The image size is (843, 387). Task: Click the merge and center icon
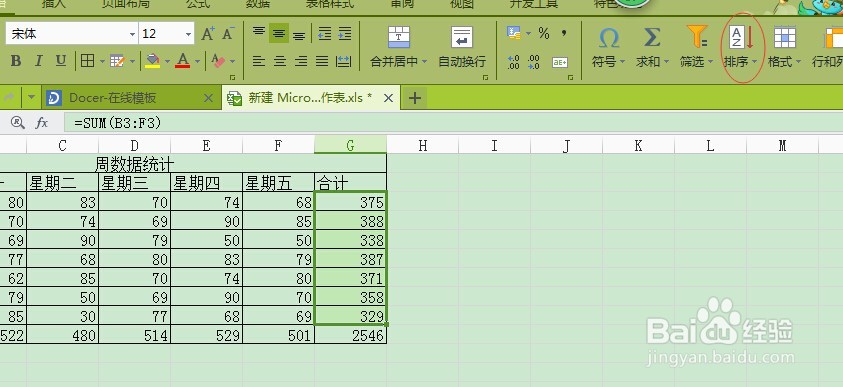[x=399, y=38]
